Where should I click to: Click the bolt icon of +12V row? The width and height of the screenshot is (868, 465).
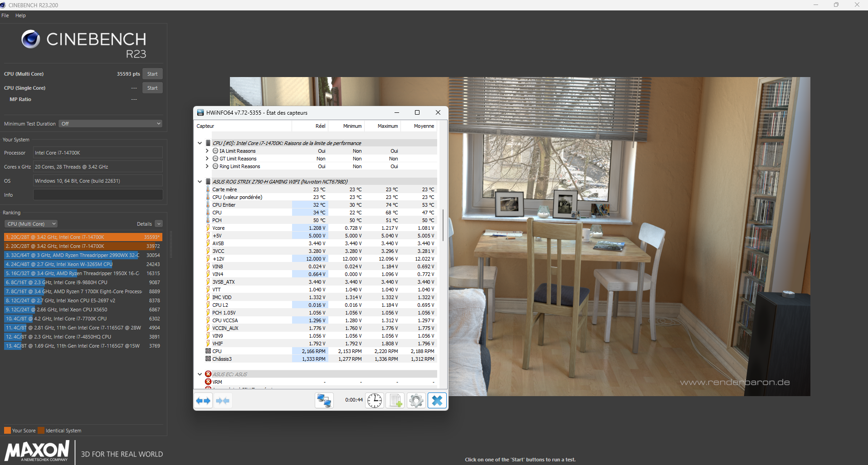(208, 259)
